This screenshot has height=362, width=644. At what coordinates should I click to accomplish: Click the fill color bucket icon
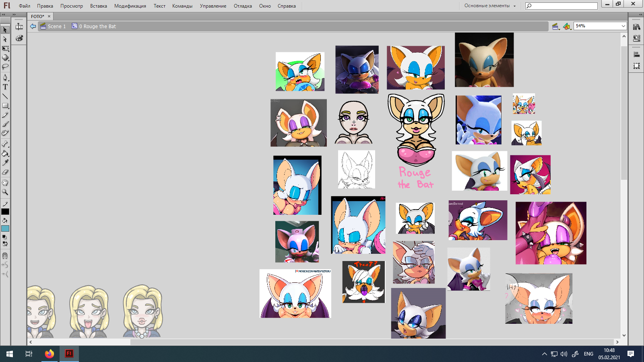[x=5, y=221]
